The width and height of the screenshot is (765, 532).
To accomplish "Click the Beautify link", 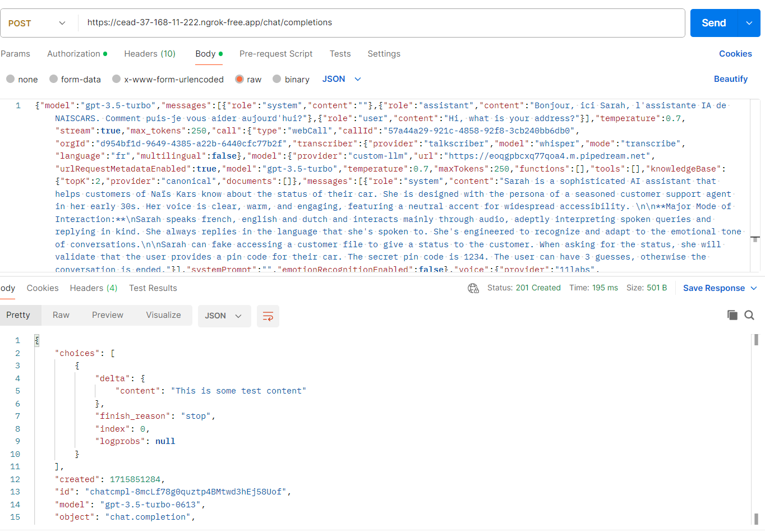I will [x=730, y=79].
